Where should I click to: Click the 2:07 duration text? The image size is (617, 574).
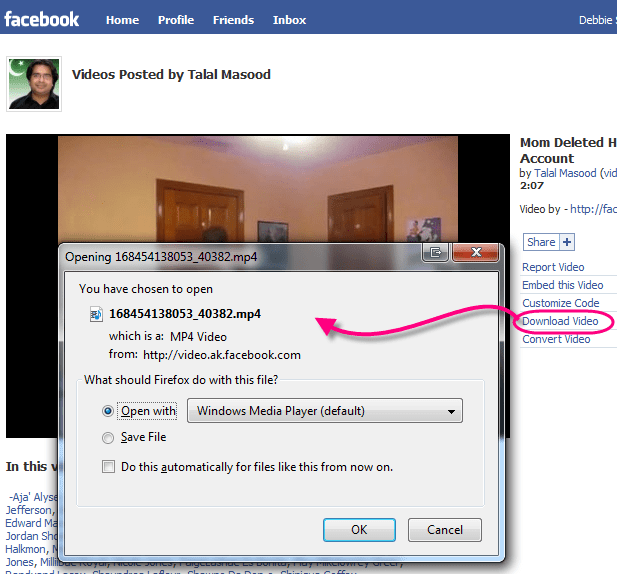tap(532, 186)
